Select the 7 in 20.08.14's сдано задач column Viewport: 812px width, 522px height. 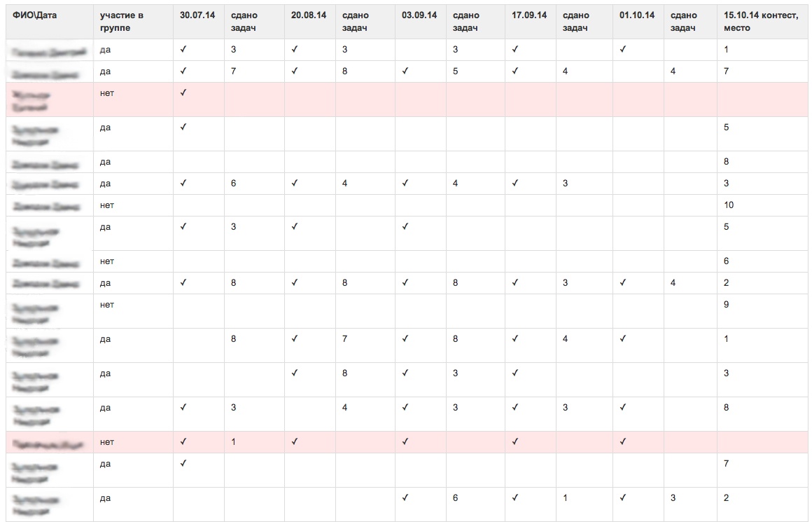pos(344,339)
